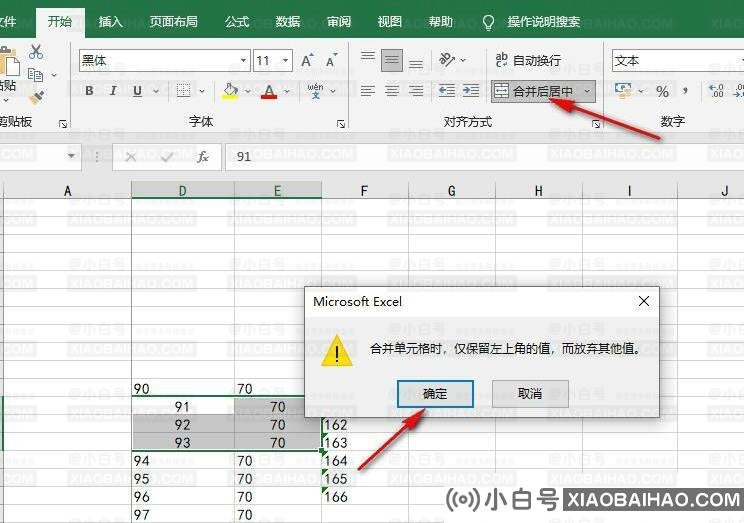
Task: Click 取消 in Excel dialog
Action: click(530, 393)
